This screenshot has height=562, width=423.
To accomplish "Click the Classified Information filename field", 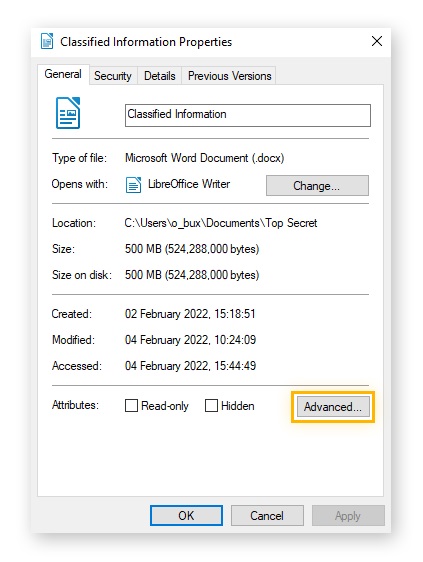I will (x=248, y=115).
